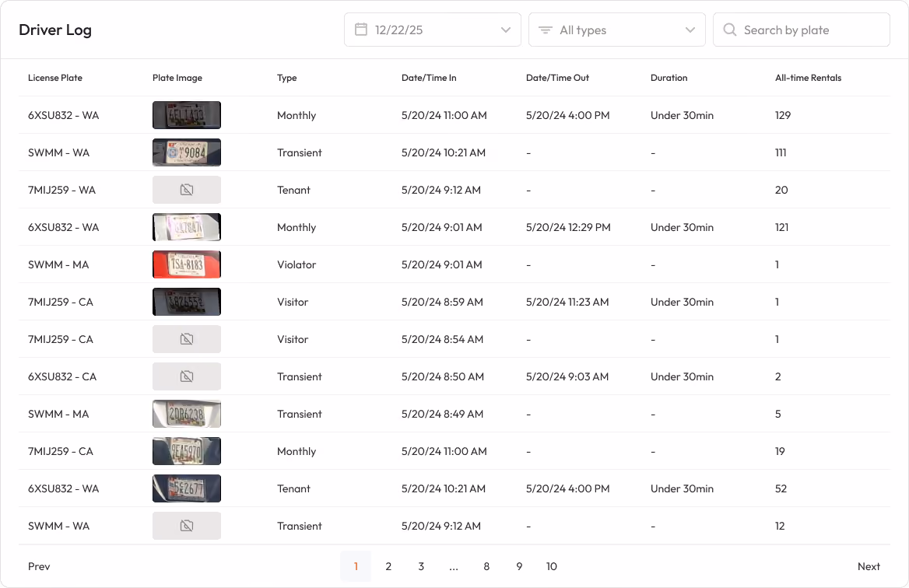Screen dimensions: 909x588
Task: Select page 1 in pagination
Action: [x=356, y=566]
